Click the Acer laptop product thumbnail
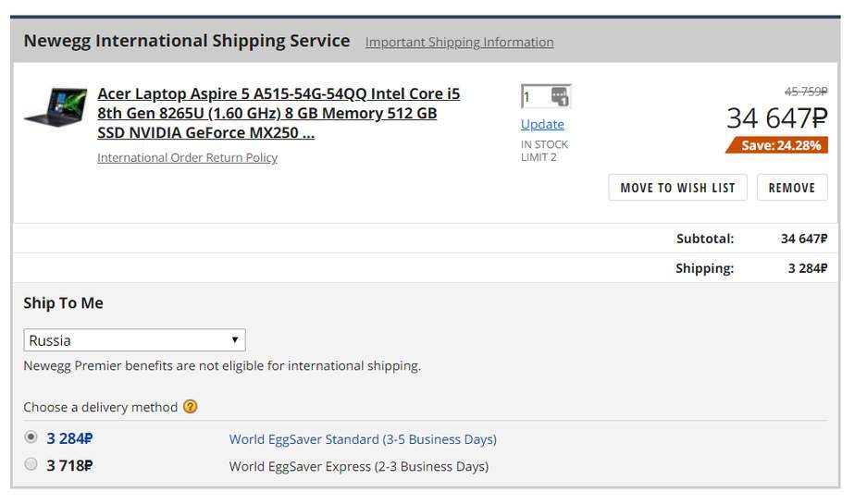 tap(56, 107)
